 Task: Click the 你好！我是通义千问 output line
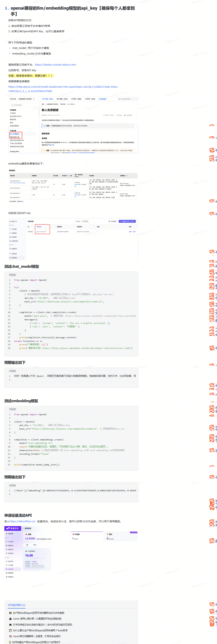(75, 376)
